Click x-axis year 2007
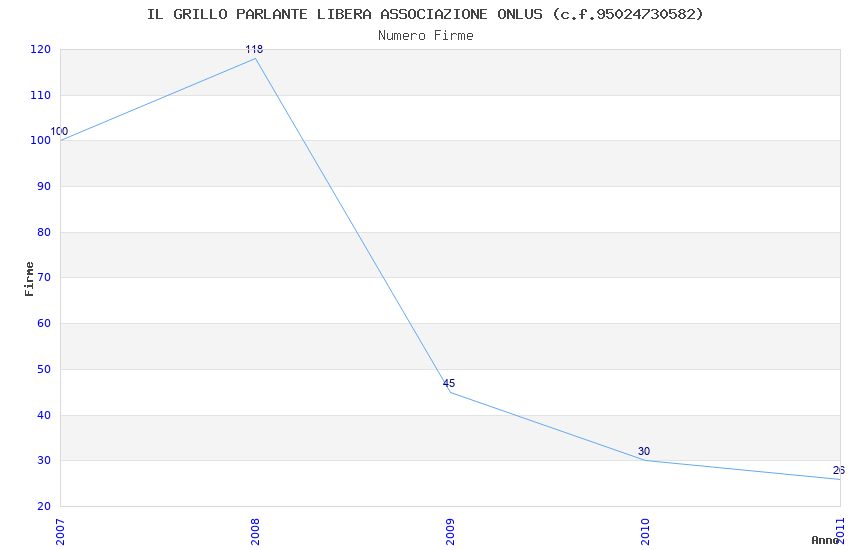Screen dimensions: 850x550 pyautogui.click(x=60, y=532)
